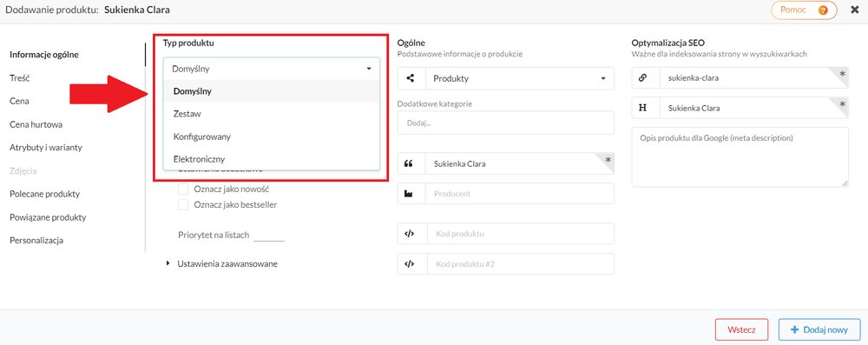Open the Produkty category dropdown
Image resolution: width=868 pixels, height=345 pixels.
pos(520,78)
